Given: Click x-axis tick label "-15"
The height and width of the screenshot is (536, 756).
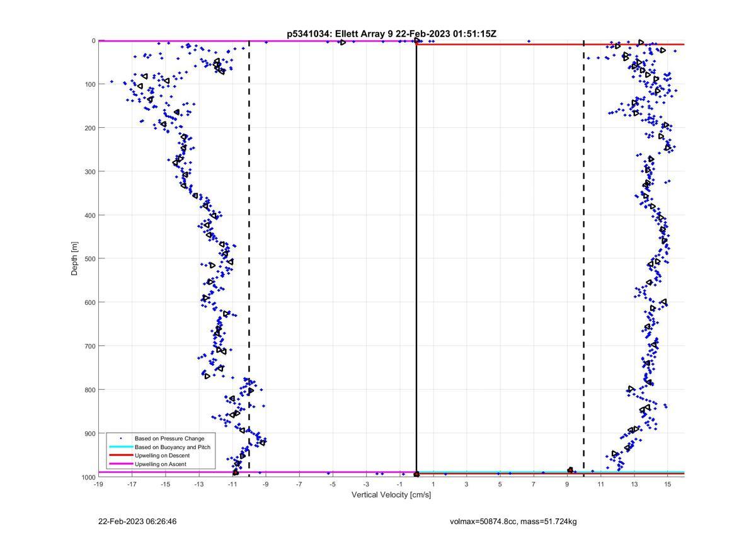Looking at the screenshot, I should coord(165,484).
